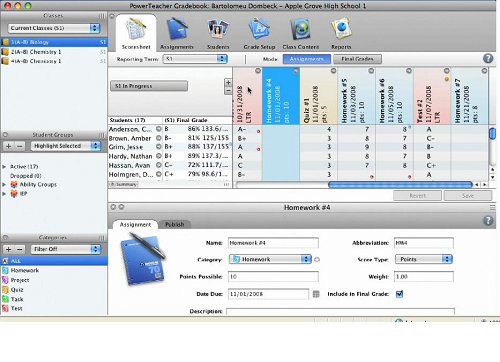Select ALL in Categories list
This screenshot has height=362, width=500.
(x=54, y=261)
